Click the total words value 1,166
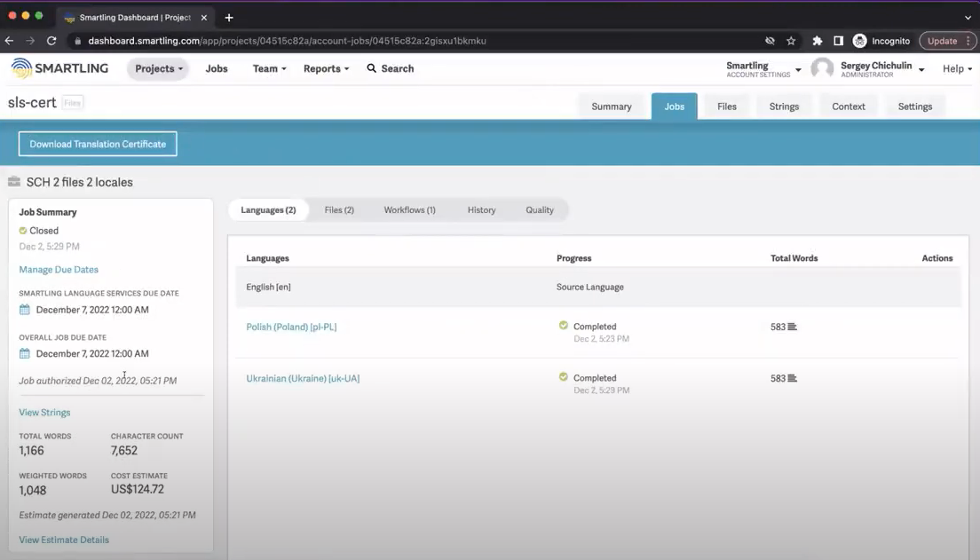This screenshot has width=980, height=560. [x=31, y=451]
